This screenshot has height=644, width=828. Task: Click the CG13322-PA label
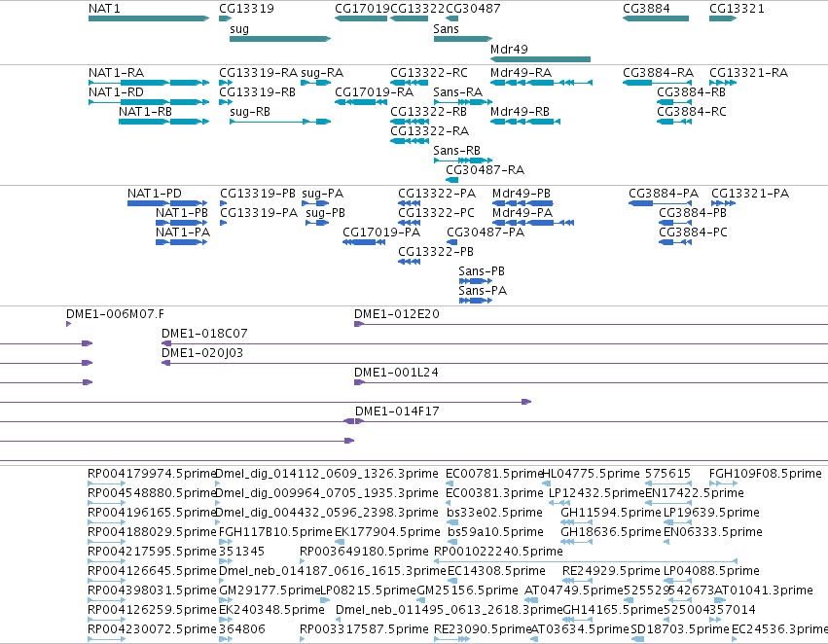point(437,194)
